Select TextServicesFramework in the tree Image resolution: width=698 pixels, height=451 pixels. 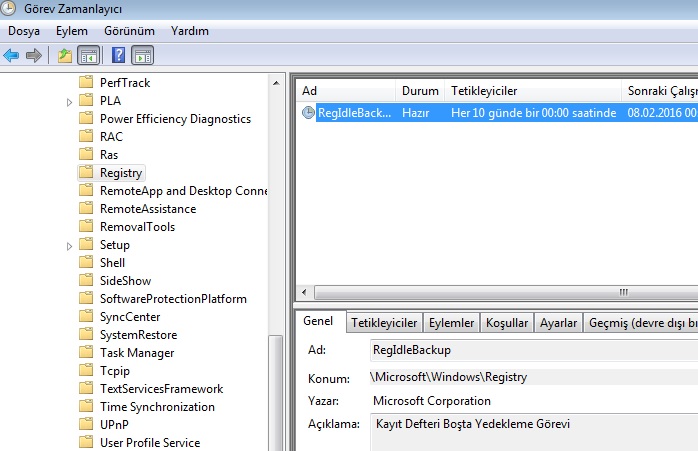click(x=161, y=389)
